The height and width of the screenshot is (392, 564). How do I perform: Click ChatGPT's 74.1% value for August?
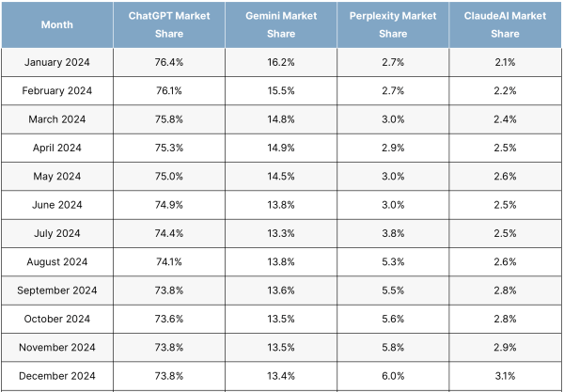[168, 262]
